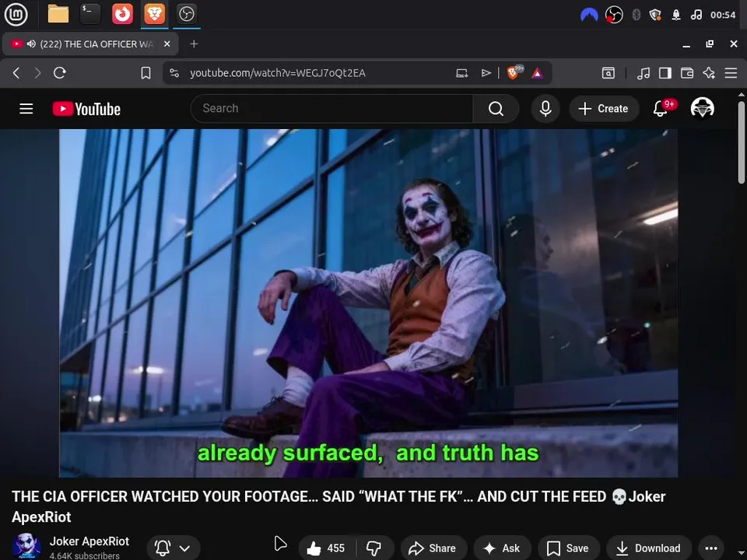This screenshot has width=747, height=560.
Task: Click the page vertical scrollbar
Action: pyautogui.click(x=742, y=142)
